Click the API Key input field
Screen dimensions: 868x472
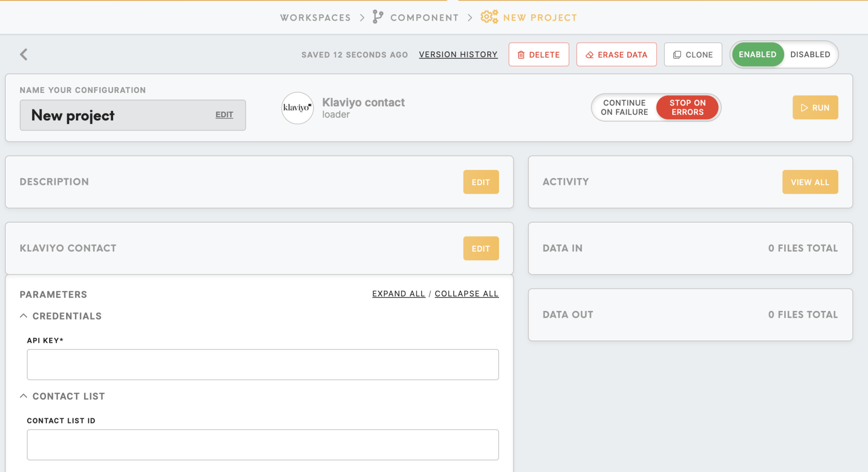click(262, 365)
